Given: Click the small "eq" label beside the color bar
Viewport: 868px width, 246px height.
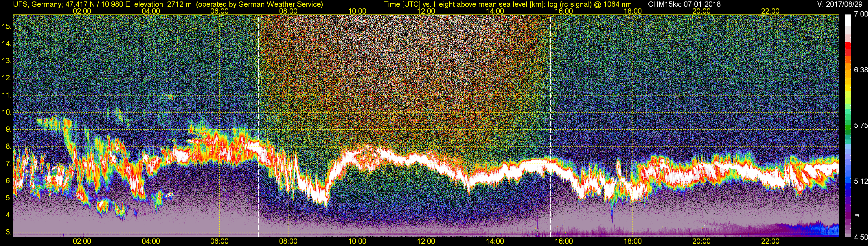Looking at the screenshot, I should (857, 215).
